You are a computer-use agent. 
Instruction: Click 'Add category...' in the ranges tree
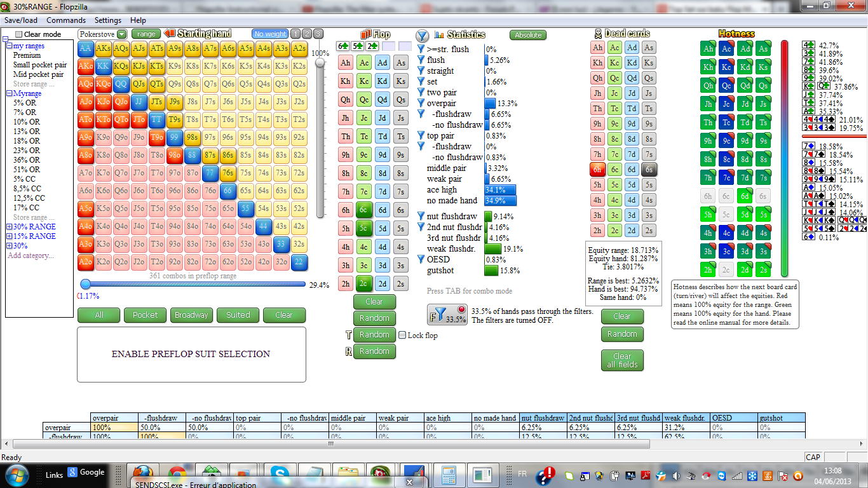tap(31, 255)
